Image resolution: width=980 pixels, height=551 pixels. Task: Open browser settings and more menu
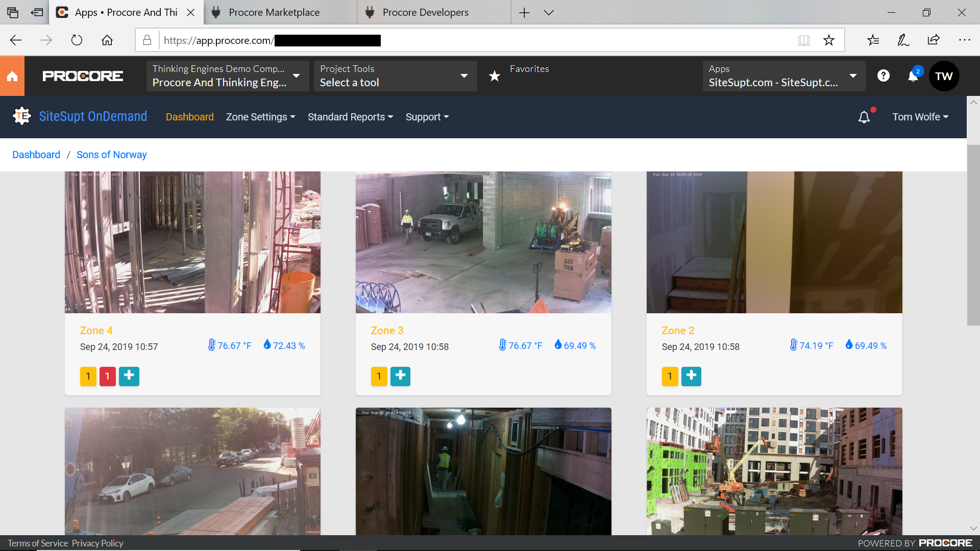pos(964,40)
